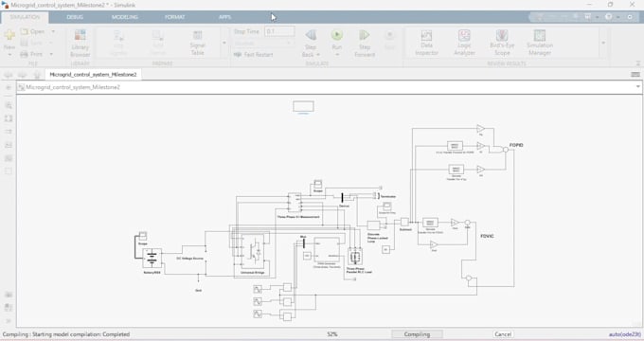Image resolution: width=644 pixels, height=341 pixels.
Task: Click the Stop Time input field
Action: coord(279,31)
